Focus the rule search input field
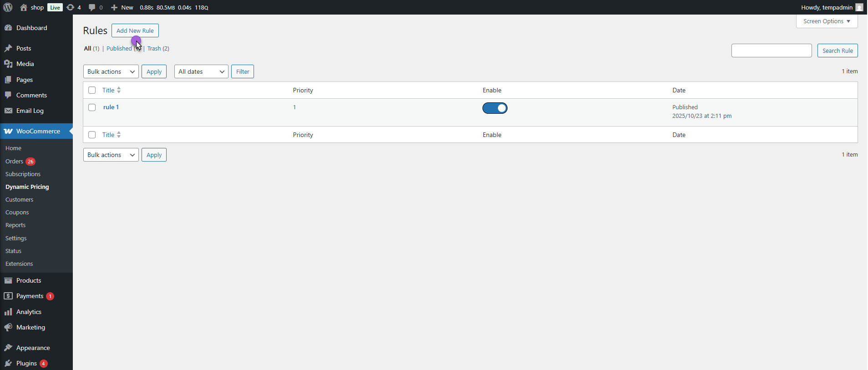The image size is (868, 370). (771, 51)
